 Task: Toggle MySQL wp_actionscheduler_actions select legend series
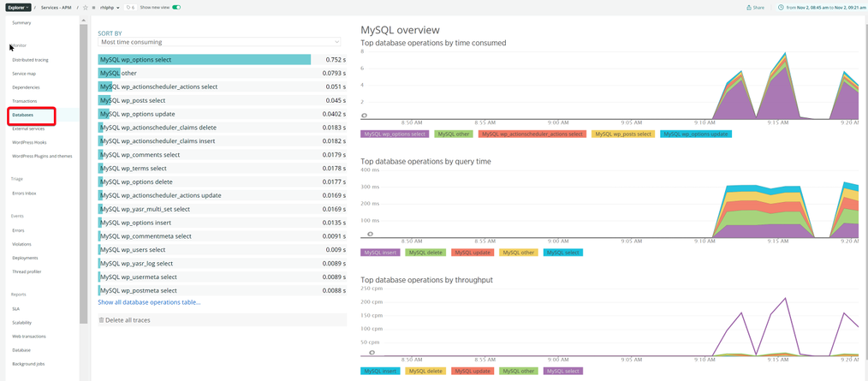(x=532, y=134)
